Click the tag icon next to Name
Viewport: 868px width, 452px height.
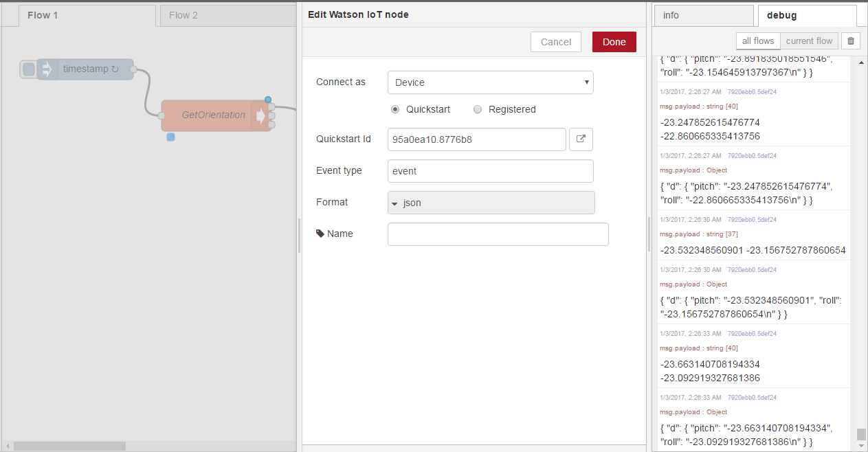pos(320,234)
